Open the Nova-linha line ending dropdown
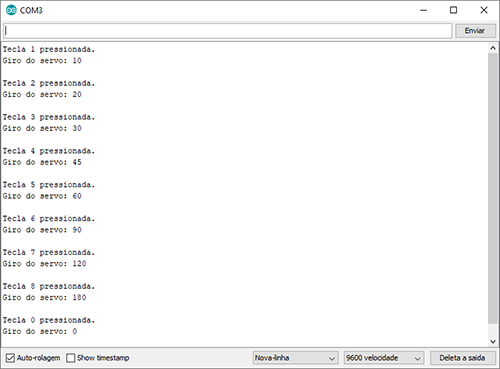 295,358
